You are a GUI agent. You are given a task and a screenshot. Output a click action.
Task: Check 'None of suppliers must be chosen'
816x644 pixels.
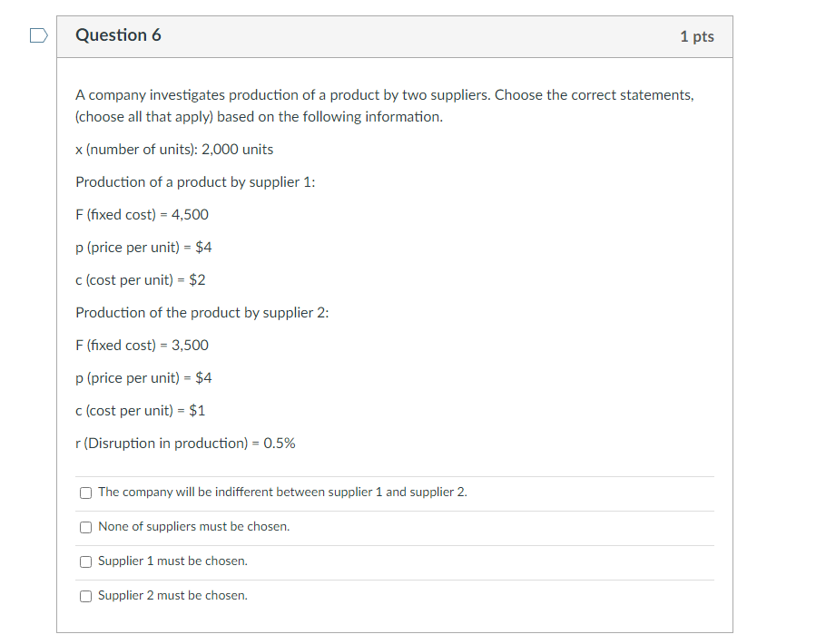pos(84,526)
